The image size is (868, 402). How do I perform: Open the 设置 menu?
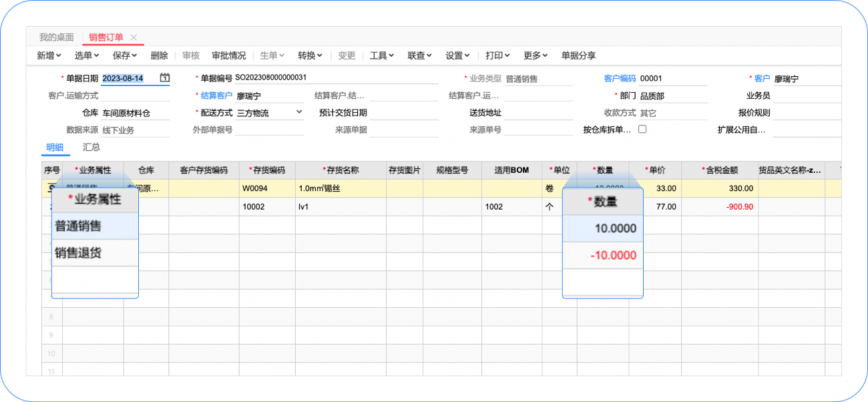[457, 55]
